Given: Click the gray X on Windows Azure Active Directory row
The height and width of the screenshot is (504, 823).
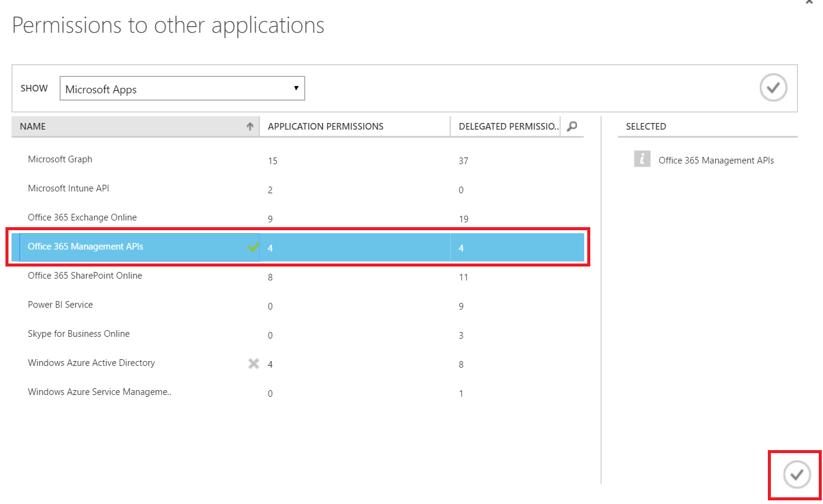Looking at the screenshot, I should point(253,363).
